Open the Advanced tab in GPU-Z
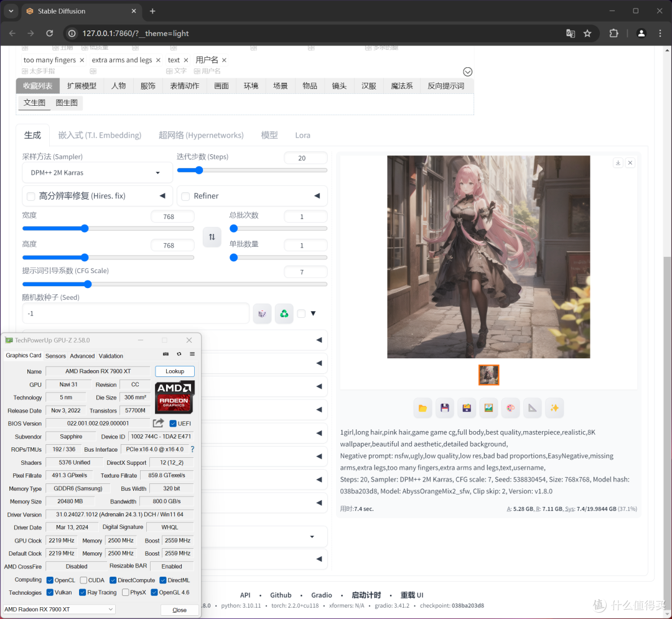Viewport: 672px width, 619px height. coord(82,356)
